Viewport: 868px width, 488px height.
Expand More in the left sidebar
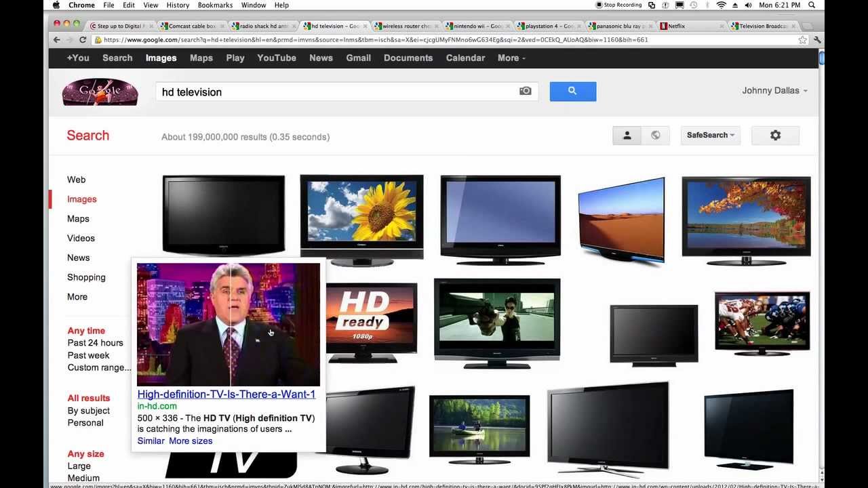pos(77,297)
